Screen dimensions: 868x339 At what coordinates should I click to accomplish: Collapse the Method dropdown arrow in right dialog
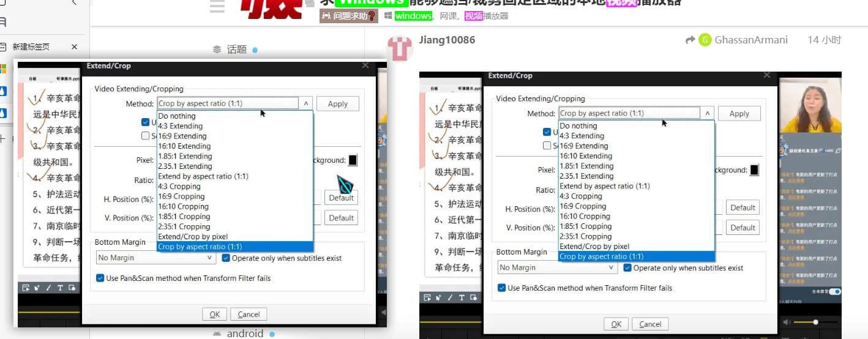click(708, 113)
